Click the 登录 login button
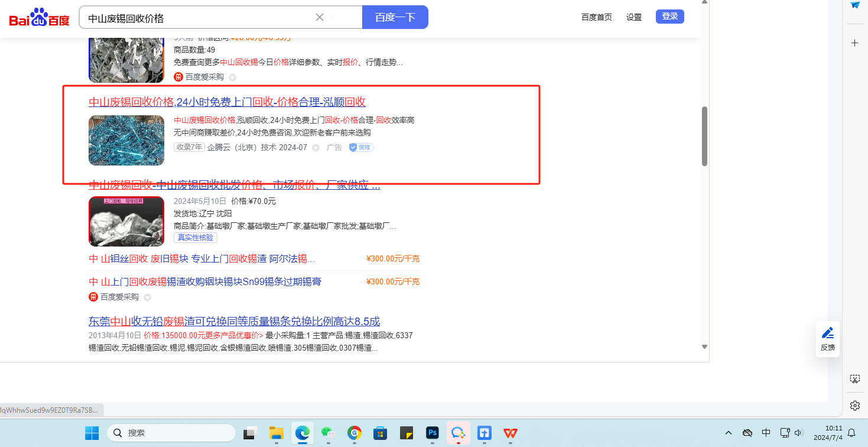The image size is (868, 447). [x=669, y=17]
